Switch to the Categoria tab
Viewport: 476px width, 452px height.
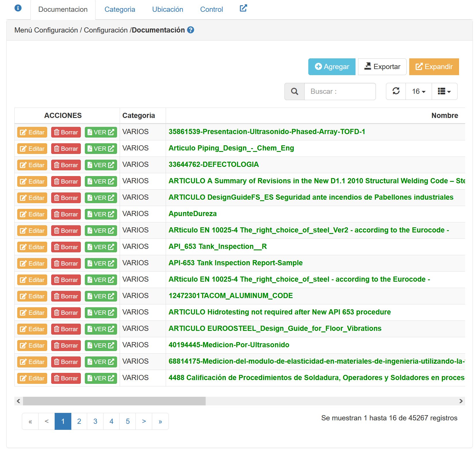[120, 9]
